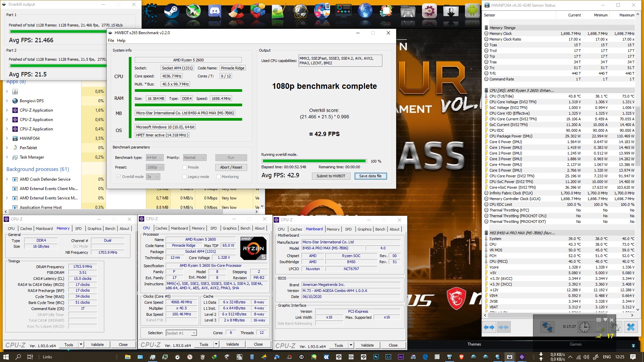Switch to Caches tab in the middle CPU-Z window
This screenshot has height=362, width=644.
(x=161, y=228)
